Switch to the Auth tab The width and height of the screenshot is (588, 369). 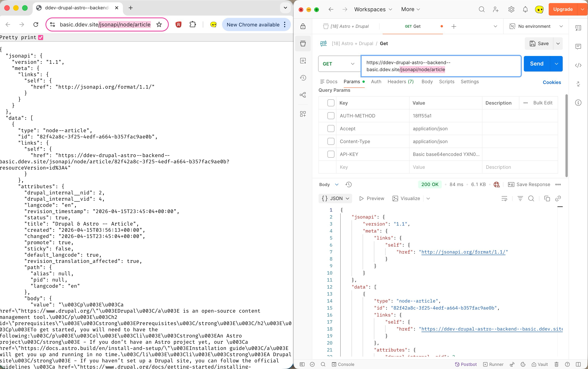click(x=376, y=82)
